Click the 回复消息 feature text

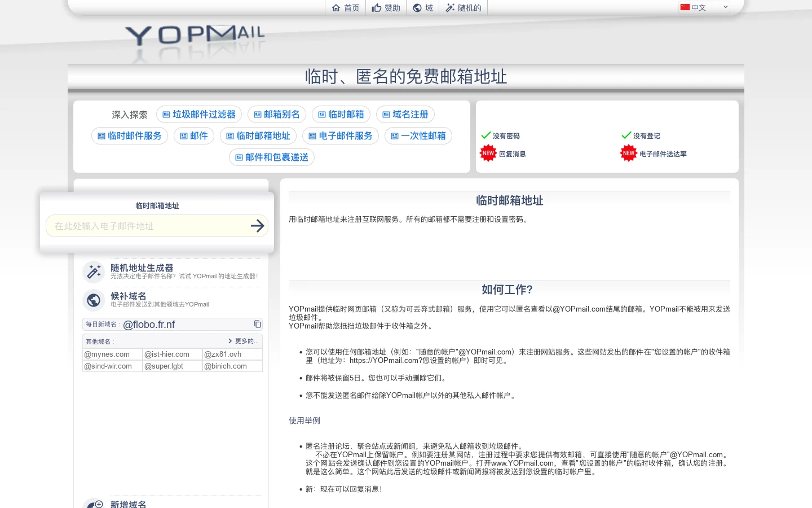[513, 154]
